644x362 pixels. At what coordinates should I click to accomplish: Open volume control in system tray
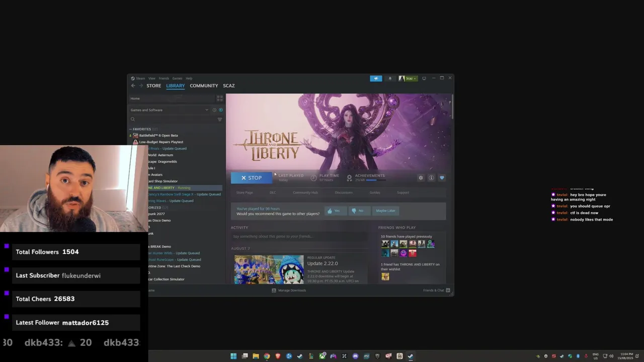(611, 356)
